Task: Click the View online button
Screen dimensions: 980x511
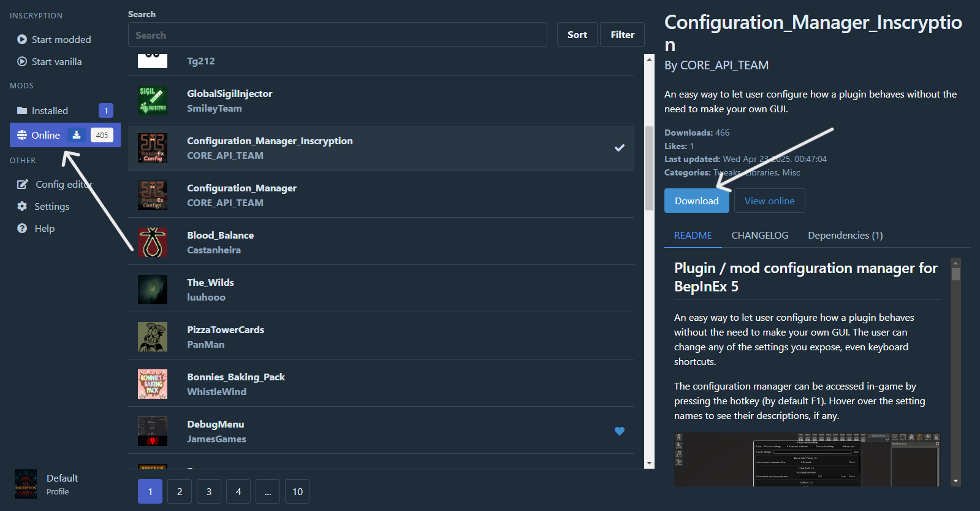Action: 770,201
